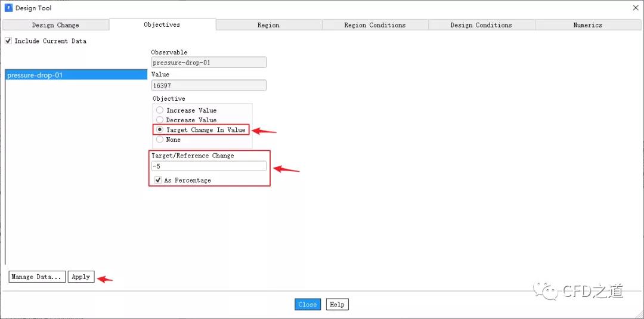The width and height of the screenshot is (644, 319).
Task: Go to the Design Conditions tab
Action: pos(481,25)
